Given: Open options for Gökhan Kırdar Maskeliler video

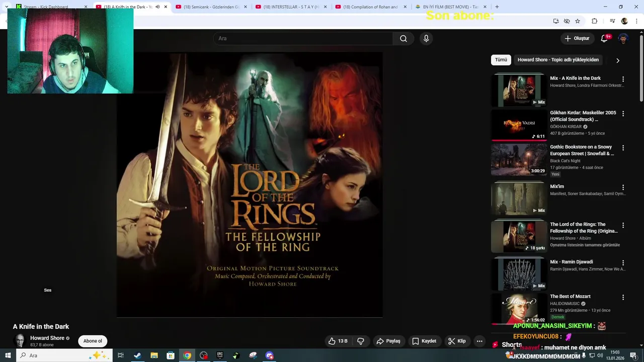Looking at the screenshot, I should 623,114.
